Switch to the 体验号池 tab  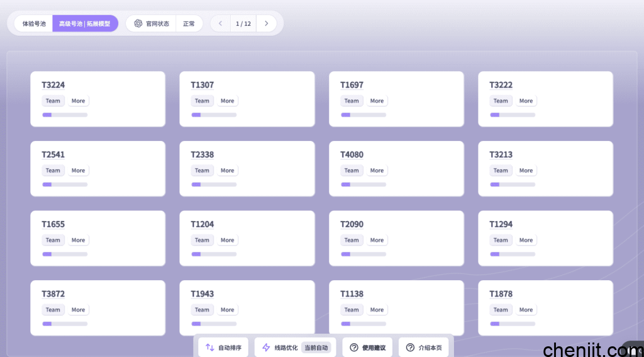click(x=34, y=24)
